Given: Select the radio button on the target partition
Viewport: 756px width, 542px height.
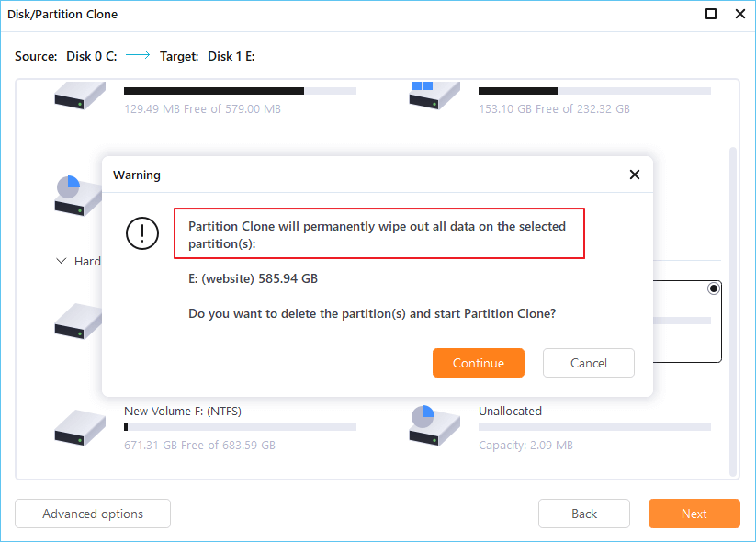Looking at the screenshot, I should click(714, 288).
